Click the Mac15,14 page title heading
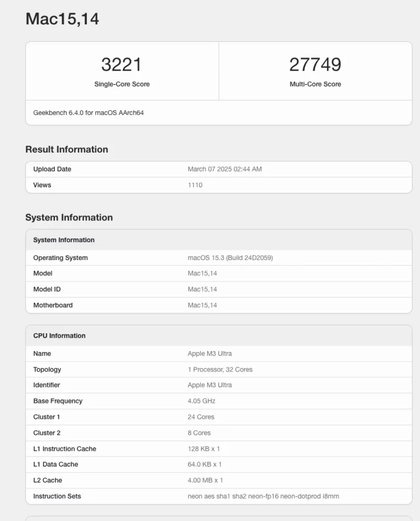The height and width of the screenshot is (521, 420). (x=62, y=19)
